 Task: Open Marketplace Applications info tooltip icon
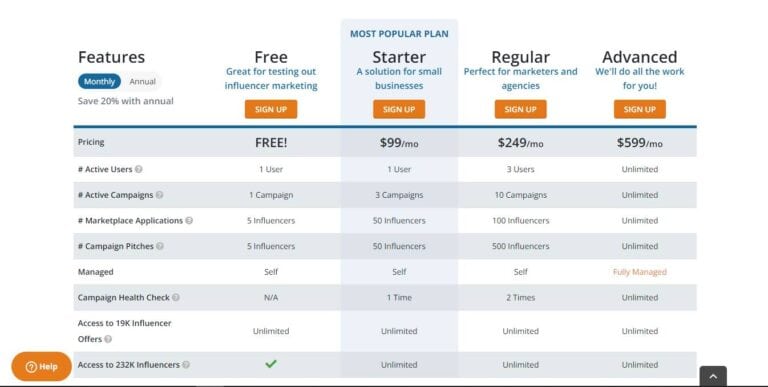click(189, 220)
